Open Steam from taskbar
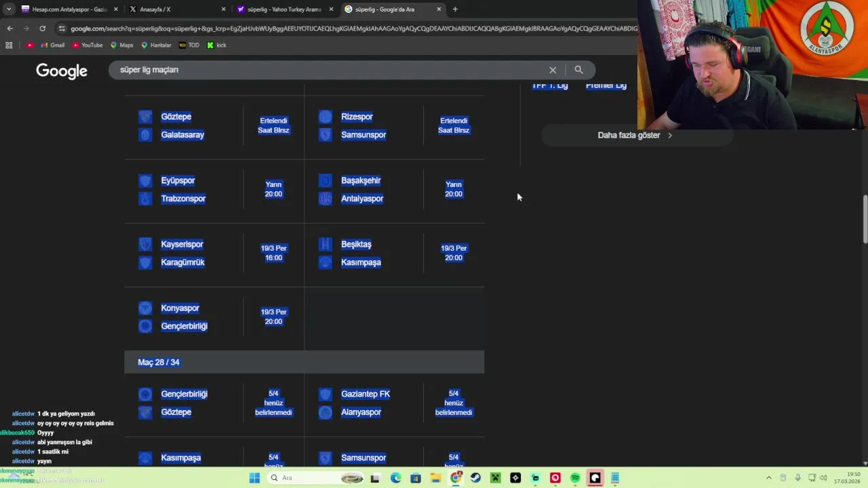868x488 pixels. (475, 478)
